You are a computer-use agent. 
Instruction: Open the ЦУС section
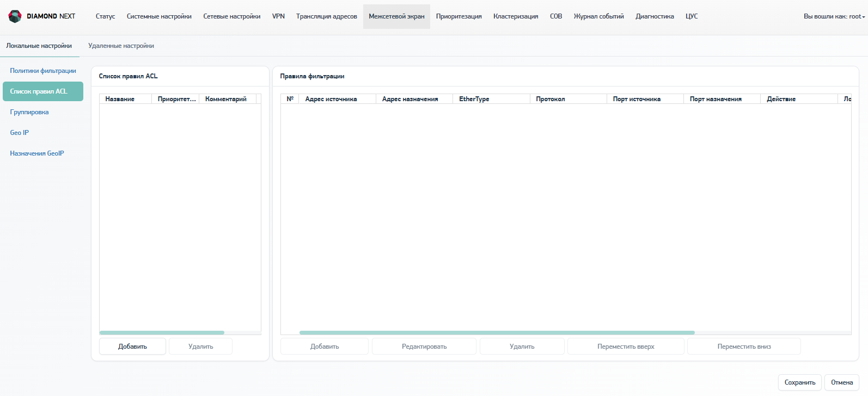(692, 16)
